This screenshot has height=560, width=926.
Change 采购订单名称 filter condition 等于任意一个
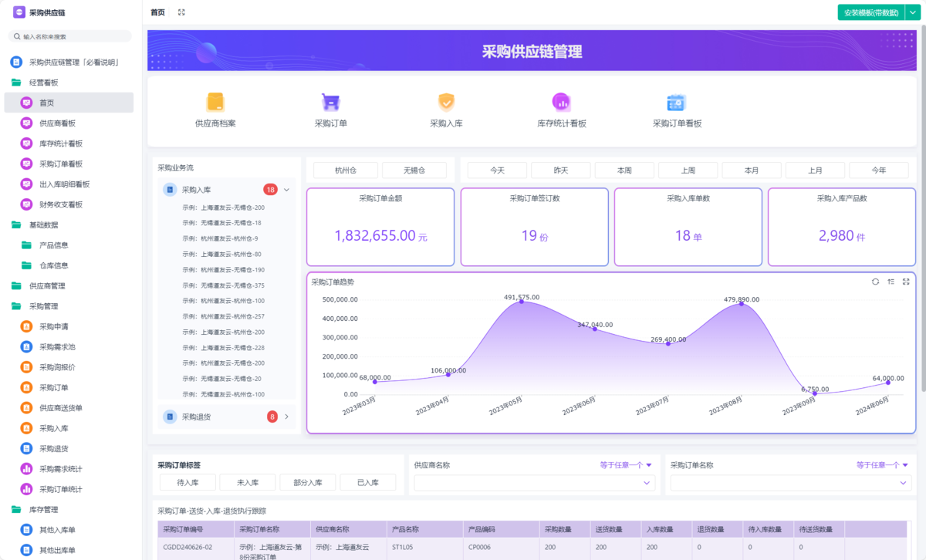883,465
